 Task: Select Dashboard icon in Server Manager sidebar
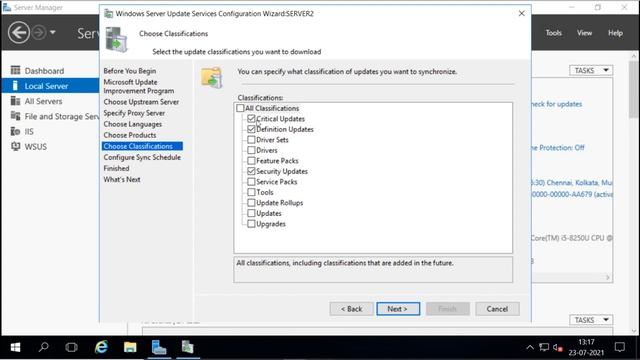(16, 70)
